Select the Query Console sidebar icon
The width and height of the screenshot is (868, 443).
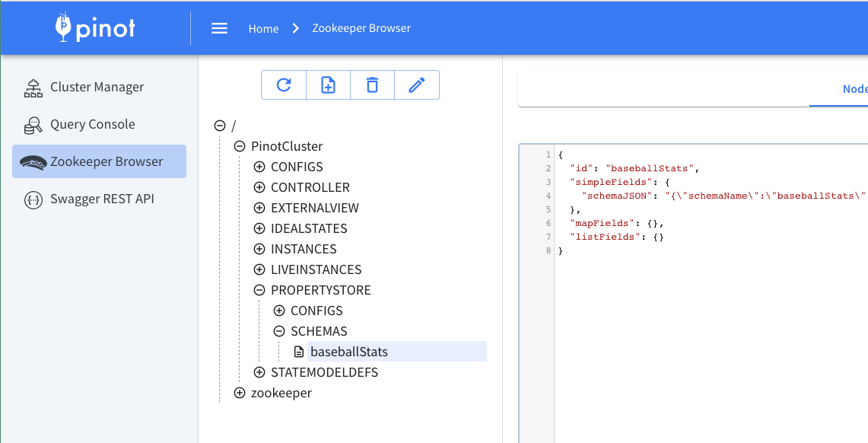pos(33,124)
